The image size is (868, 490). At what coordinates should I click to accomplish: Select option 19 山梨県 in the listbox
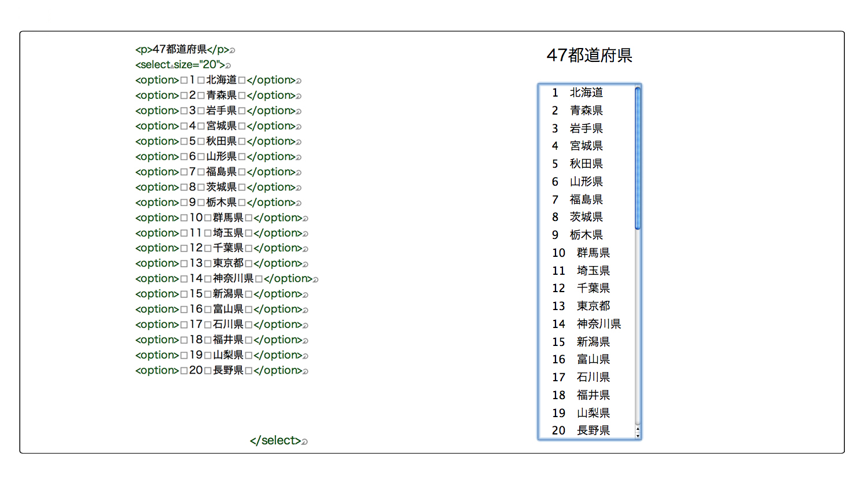tap(586, 413)
